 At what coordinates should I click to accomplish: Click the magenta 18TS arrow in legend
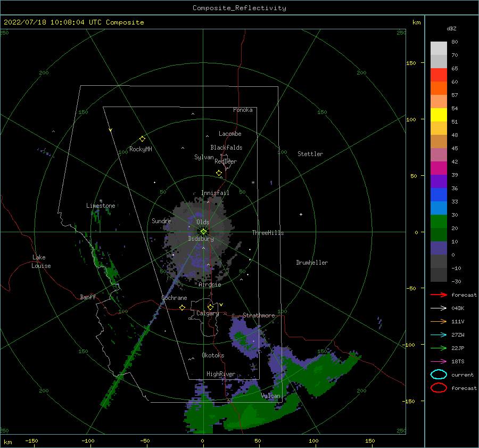[x=439, y=362]
